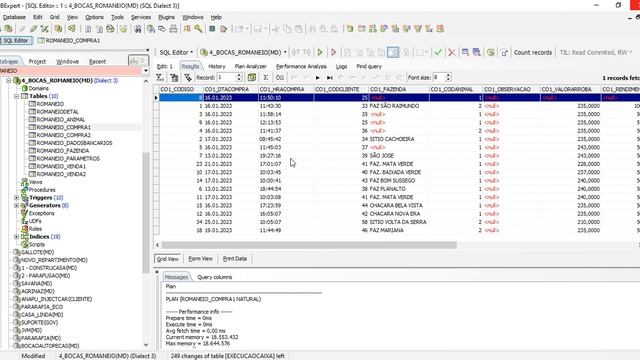Click the Font size stepper field
Image resolution: width=640 pixels, height=360 pixels.
(x=442, y=78)
